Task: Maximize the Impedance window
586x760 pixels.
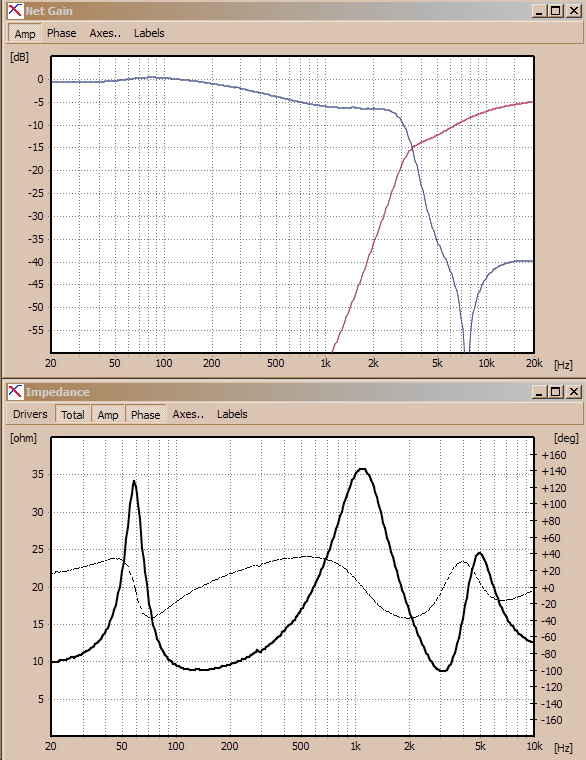Action: pyautogui.click(x=556, y=392)
